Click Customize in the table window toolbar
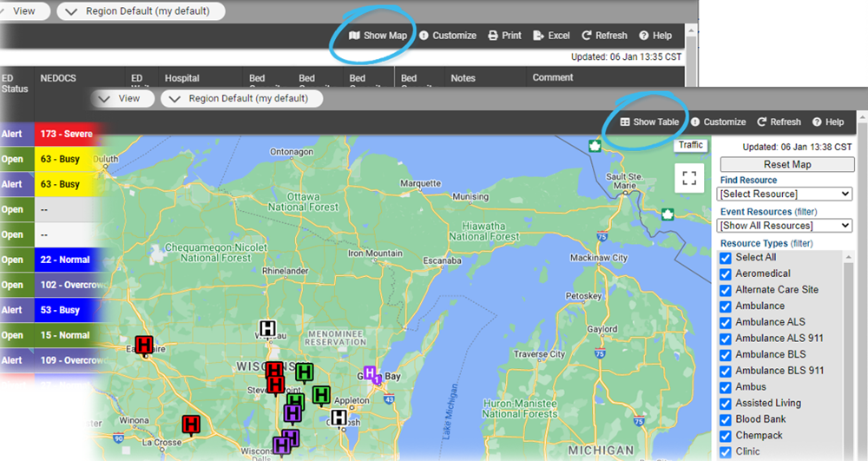868x461 pixels. 448,36
